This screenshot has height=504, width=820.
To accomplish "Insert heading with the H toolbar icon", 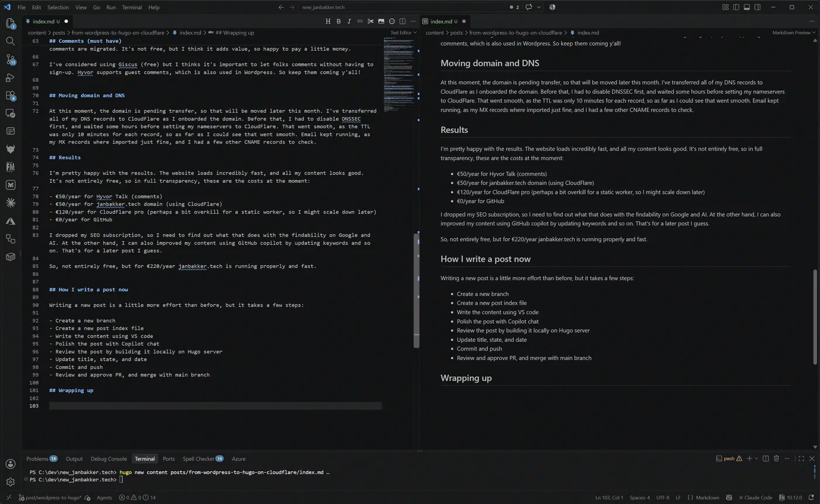I will 328,22.
